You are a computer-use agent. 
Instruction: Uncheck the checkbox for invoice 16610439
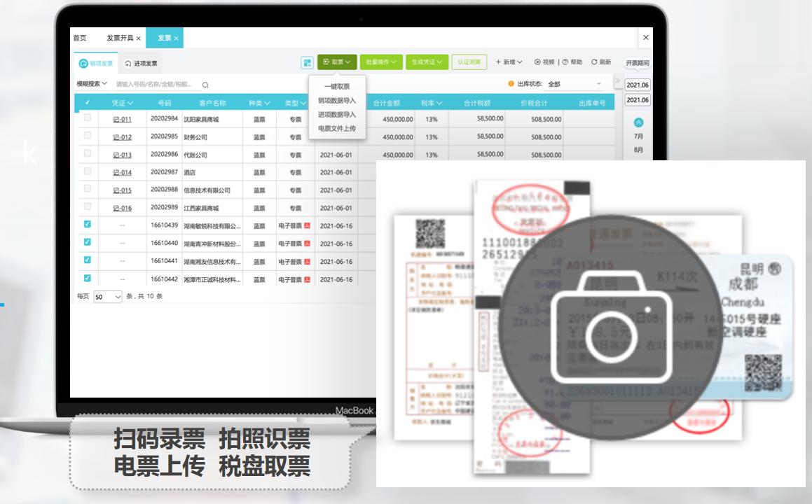(87, 223)
